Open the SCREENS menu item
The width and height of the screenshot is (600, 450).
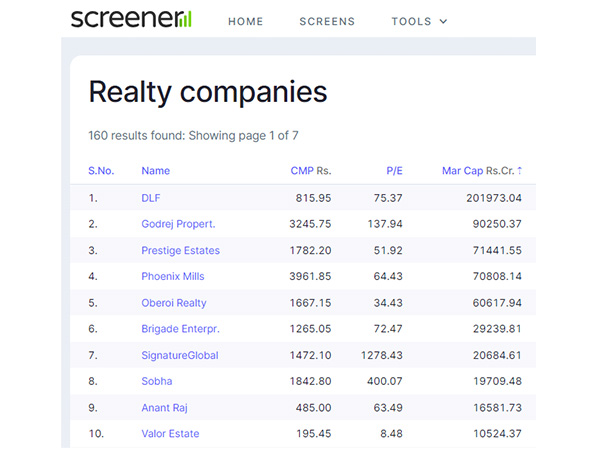click(327, 21)
